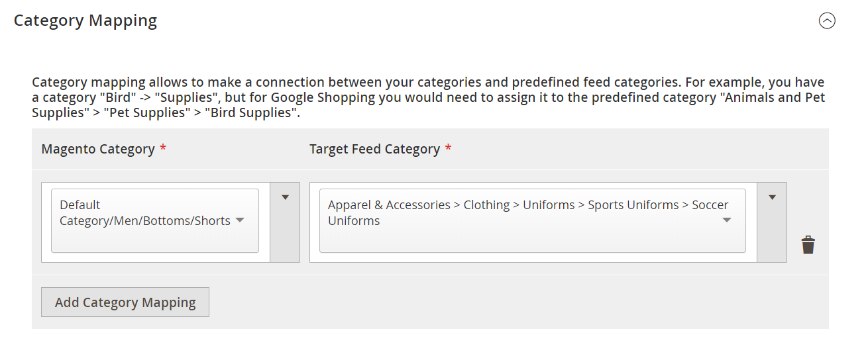
Task: Click the Target Feed Category column label
Action: coord(374,149)
